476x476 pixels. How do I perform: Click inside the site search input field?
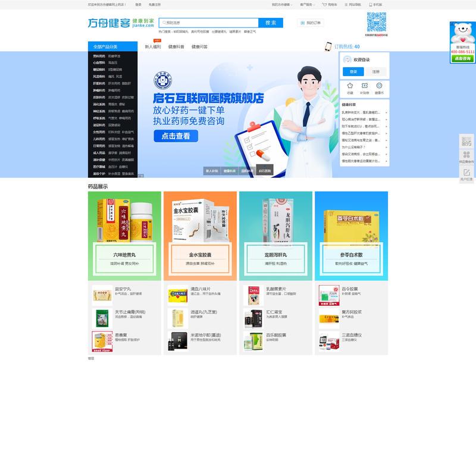[x=209, y=23]
